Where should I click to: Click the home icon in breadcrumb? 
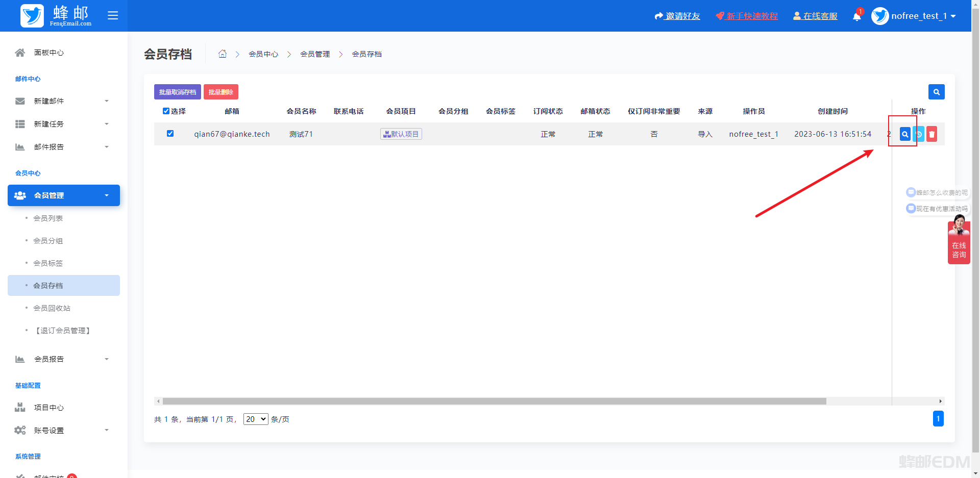coord(223,54)
